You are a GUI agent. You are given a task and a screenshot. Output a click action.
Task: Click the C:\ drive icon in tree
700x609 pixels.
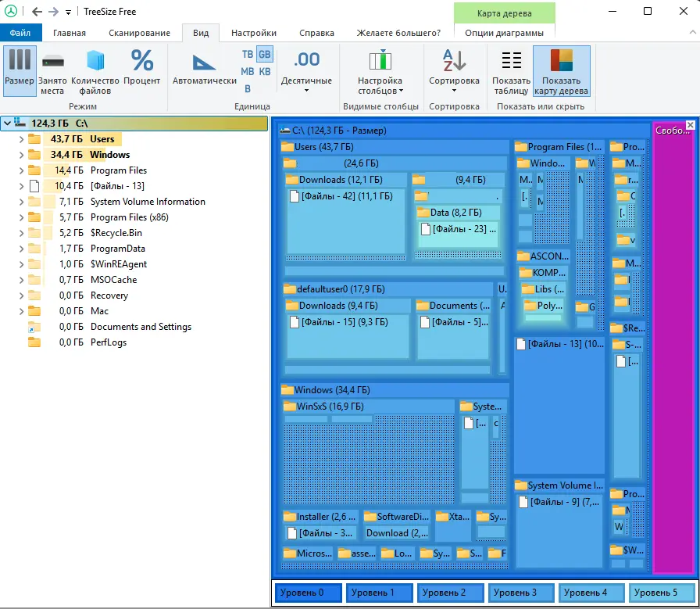[20, 123]
